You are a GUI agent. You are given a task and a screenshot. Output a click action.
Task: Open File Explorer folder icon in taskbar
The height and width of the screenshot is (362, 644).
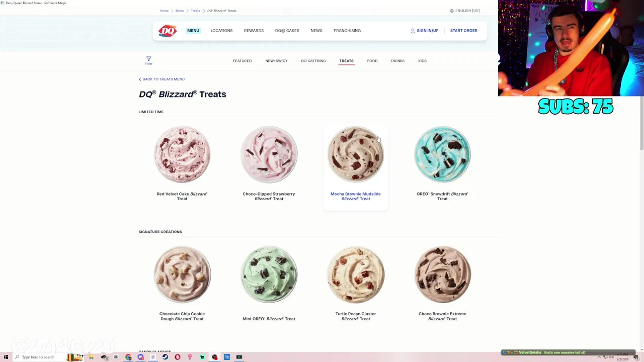pos(91,357)
